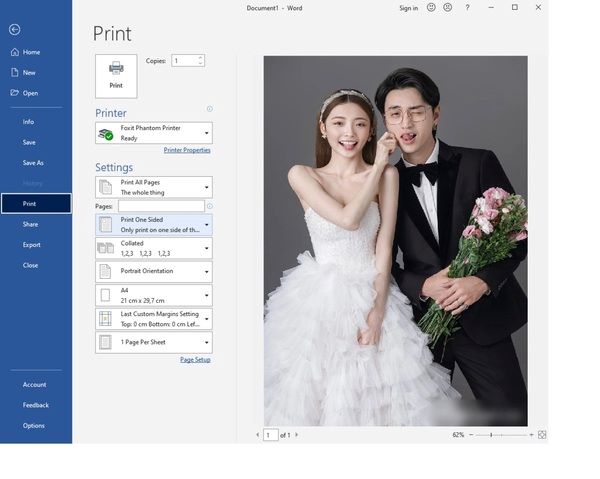Open the Export tab in sidebar
The height and width of the screenshot is (479, 600).
[32, 244]
